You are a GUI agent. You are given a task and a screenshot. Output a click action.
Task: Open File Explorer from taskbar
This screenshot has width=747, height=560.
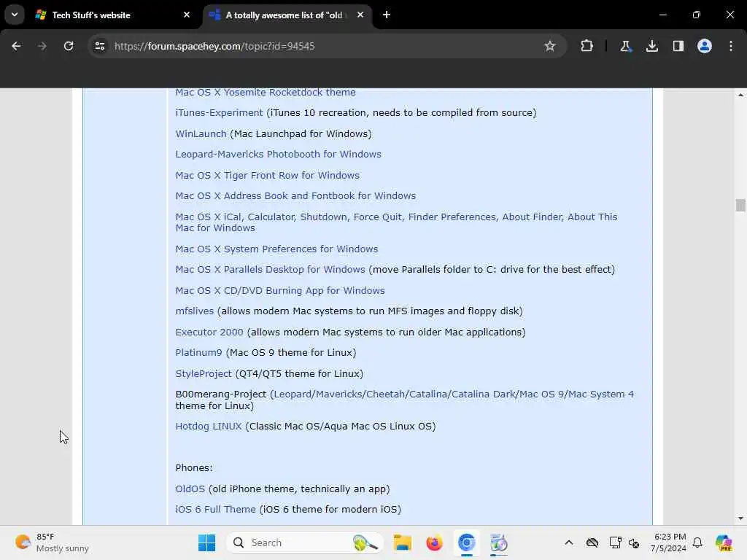click(x=403, y=542)
